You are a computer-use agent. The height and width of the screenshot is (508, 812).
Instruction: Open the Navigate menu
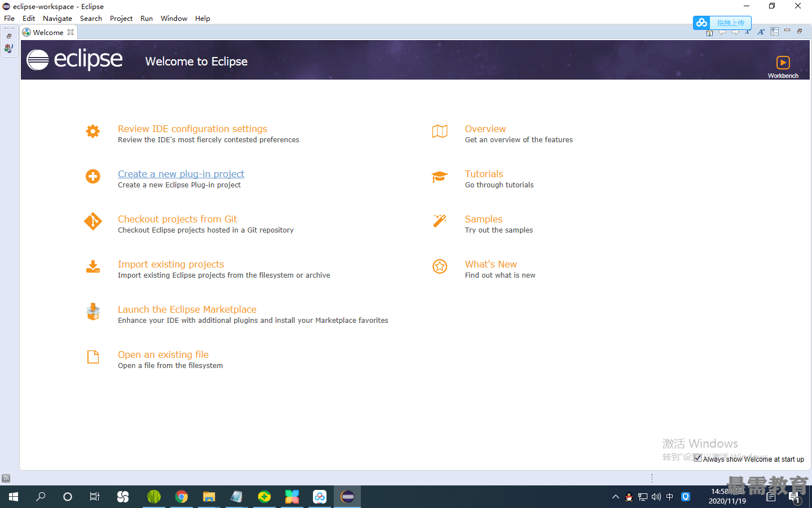[x=58, y=19]
